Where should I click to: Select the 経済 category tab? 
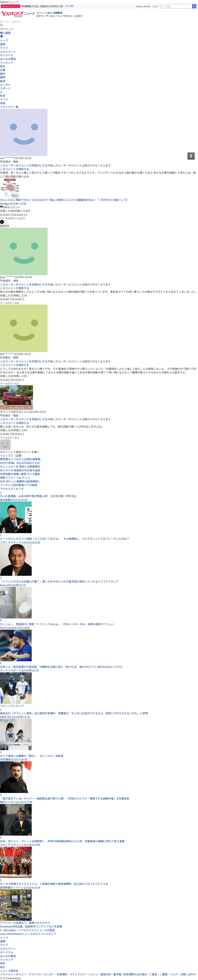[x=3, y=81]
